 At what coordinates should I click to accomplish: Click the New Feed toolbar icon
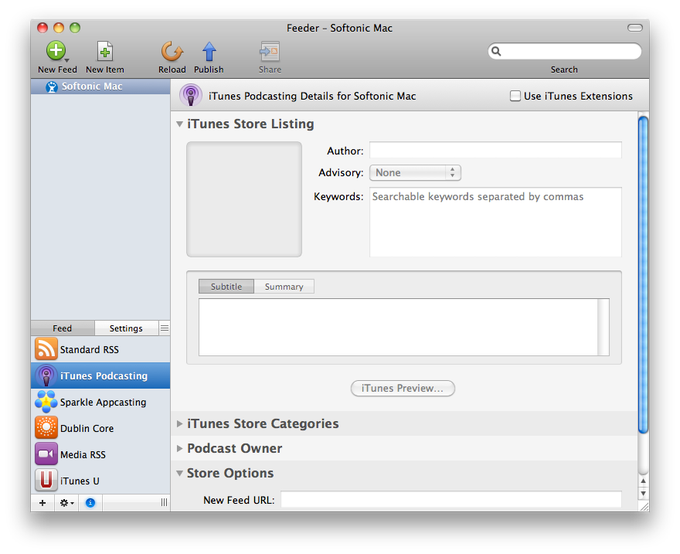tap(56, 51)
